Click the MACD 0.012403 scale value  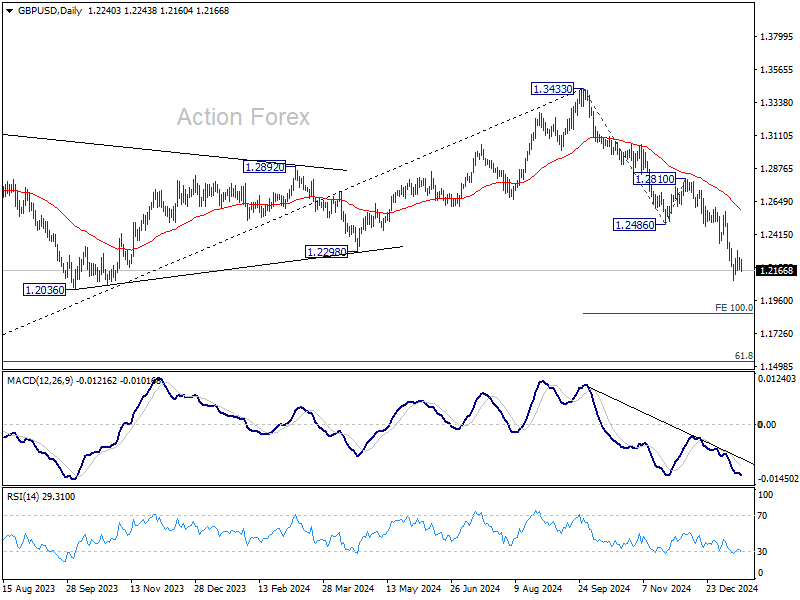(x=777, y=379)
